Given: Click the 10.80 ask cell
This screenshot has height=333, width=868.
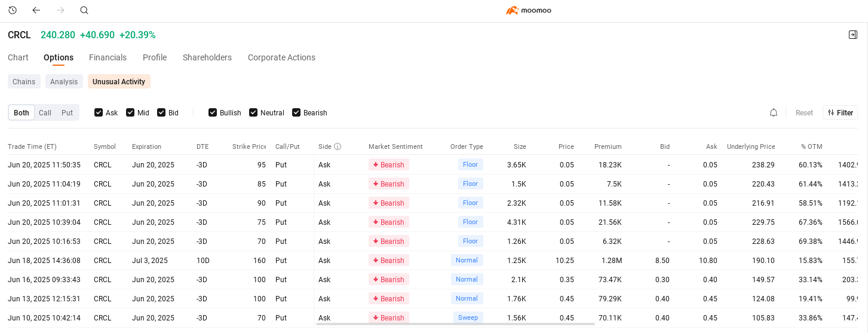Looking at the screenshot, I should click(x=708, y=260).
